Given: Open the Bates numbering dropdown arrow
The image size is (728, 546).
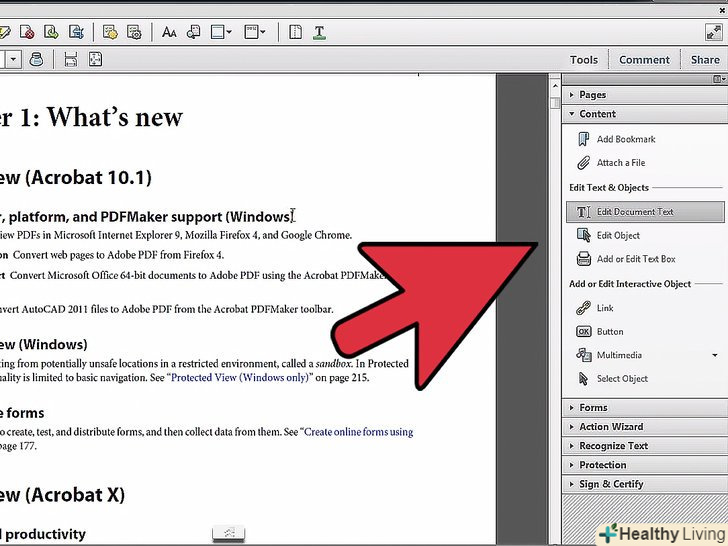Looking at the screenshot, I should (x=263, y=32).
